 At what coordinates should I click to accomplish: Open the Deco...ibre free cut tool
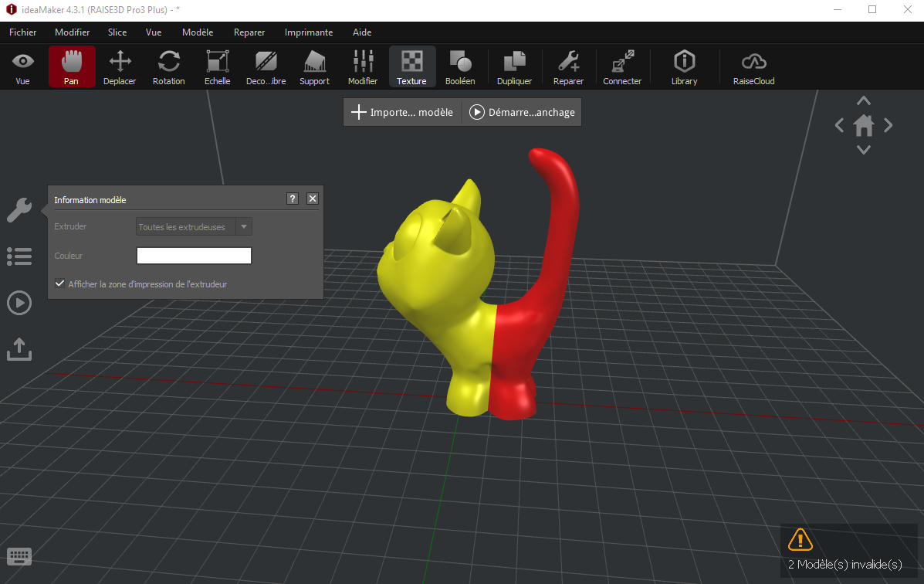266,66
